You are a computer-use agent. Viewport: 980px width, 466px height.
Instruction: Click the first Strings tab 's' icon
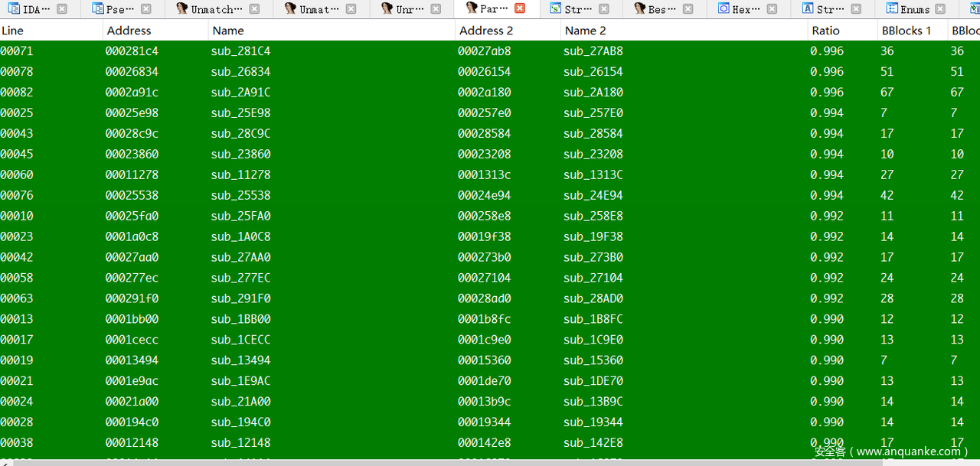tap(556, 9)
